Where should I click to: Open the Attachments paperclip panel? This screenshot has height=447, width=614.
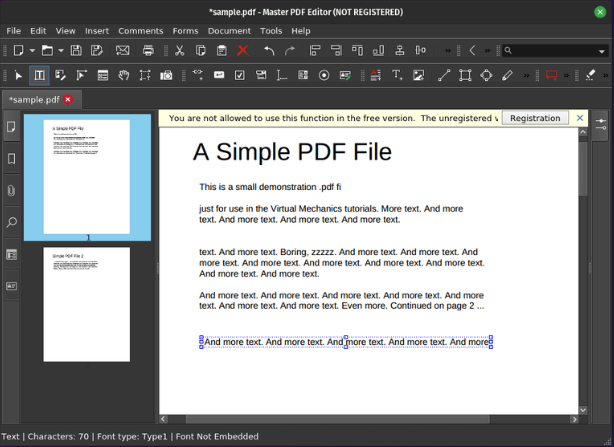12,190
